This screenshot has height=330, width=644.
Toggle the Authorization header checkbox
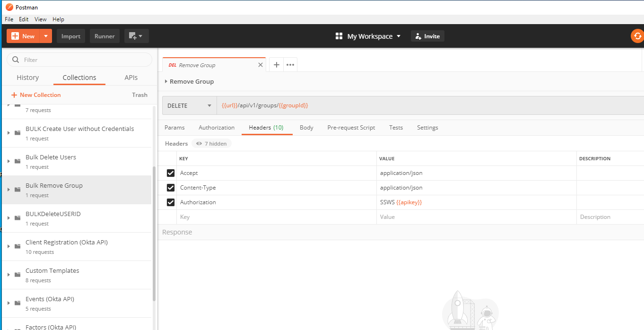(171, 202)
